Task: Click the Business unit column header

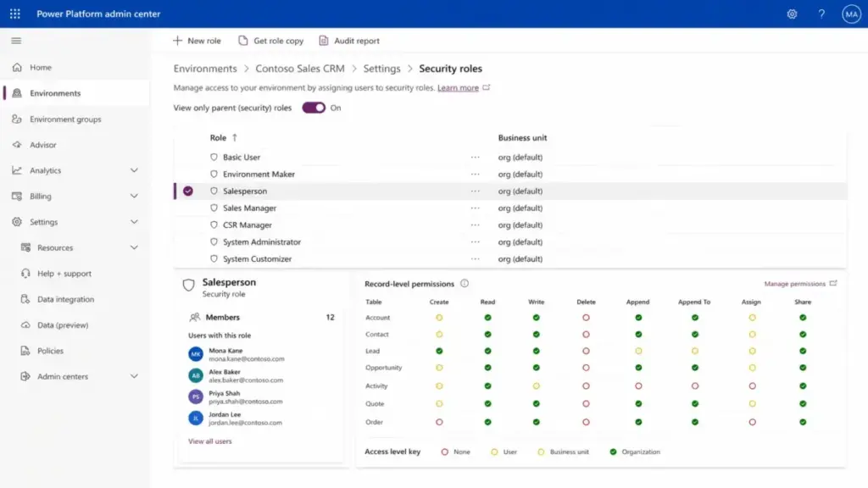Action: 522,137
